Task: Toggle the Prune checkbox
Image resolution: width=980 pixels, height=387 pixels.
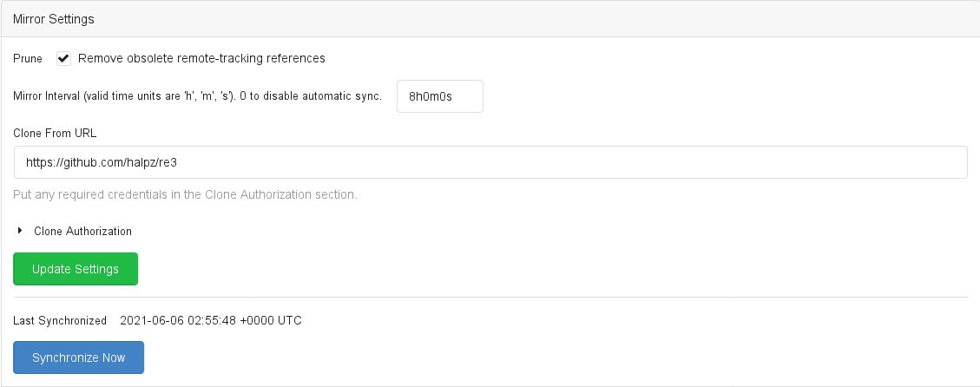Action: pos(63,59)
